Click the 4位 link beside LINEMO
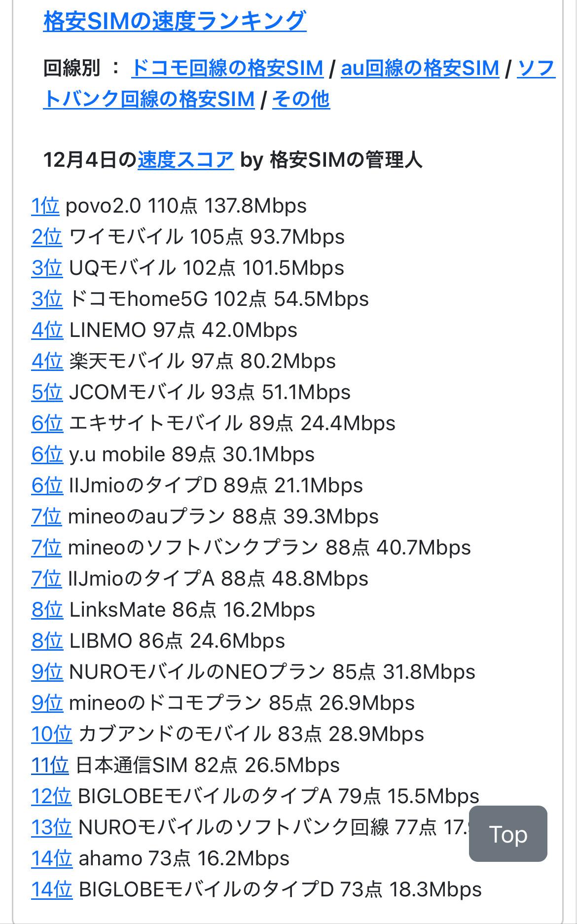Viewport: 577px width, 924px height. click(47, 330)
